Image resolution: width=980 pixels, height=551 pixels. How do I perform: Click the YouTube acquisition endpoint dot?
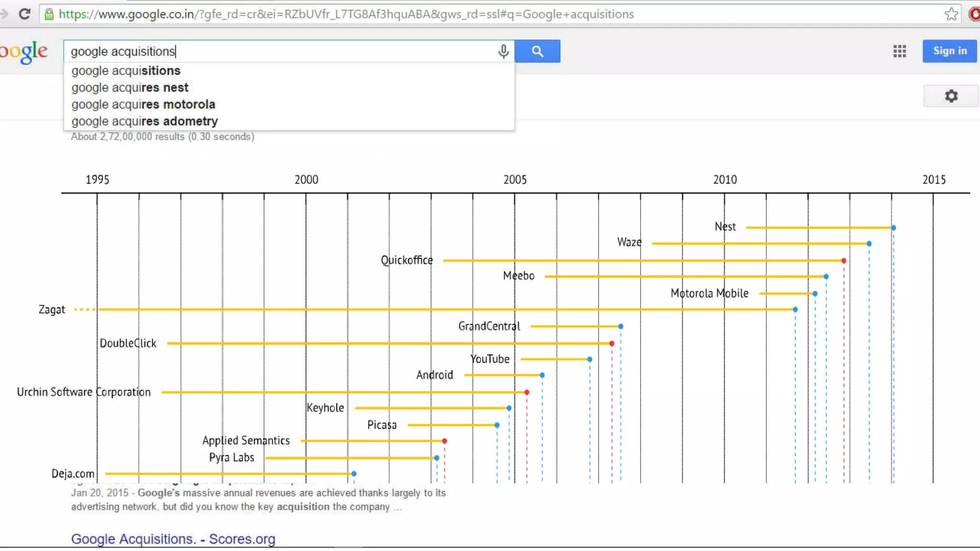tap(590, 359)
